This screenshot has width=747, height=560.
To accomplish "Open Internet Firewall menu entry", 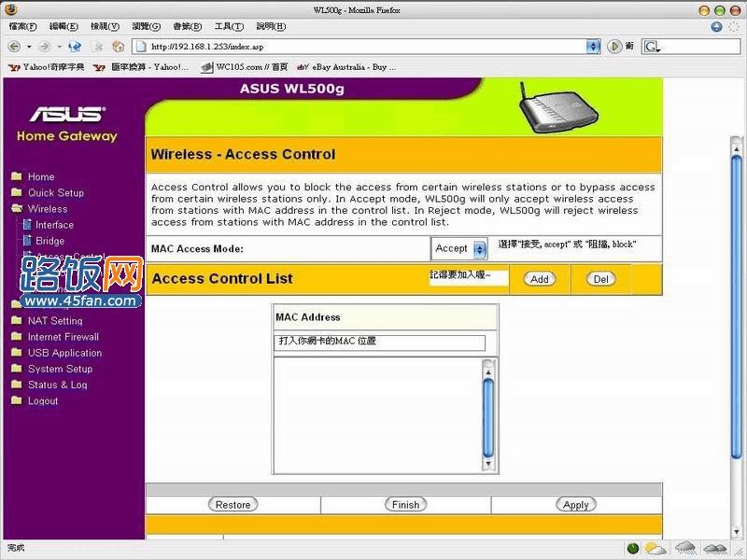I will click(63, 337).
